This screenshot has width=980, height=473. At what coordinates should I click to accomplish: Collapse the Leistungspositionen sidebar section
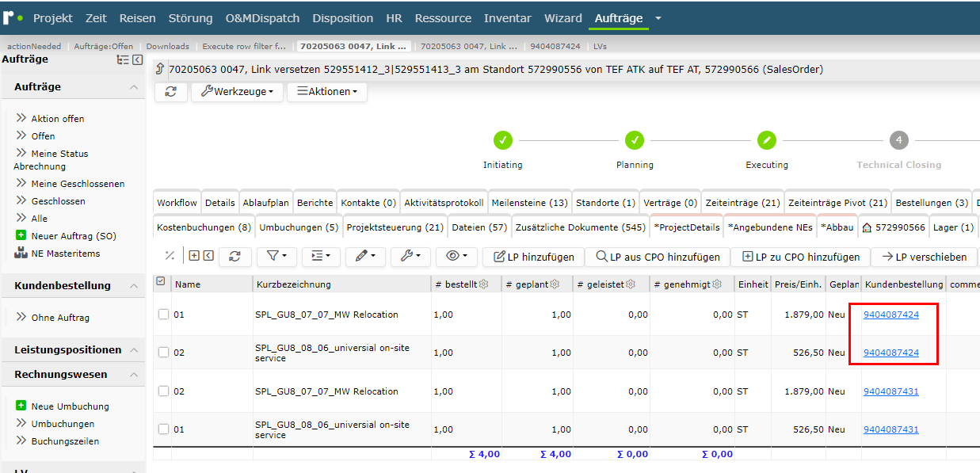(134, 349)
